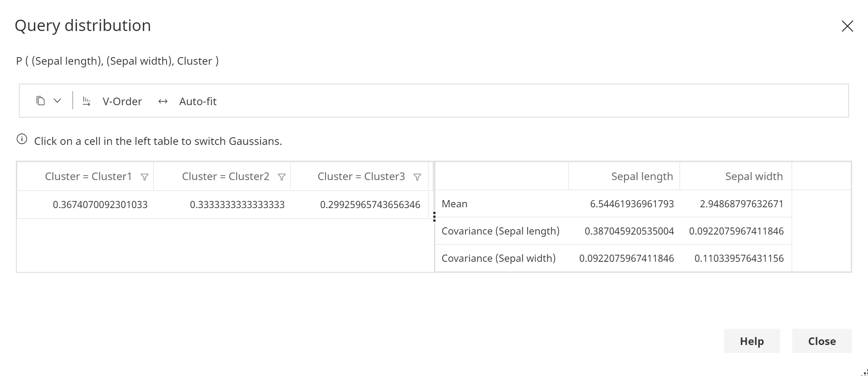Click the info icon beside the Gaussians hint
The width and height of the screenshot is (868, 376).
point(22,140)
